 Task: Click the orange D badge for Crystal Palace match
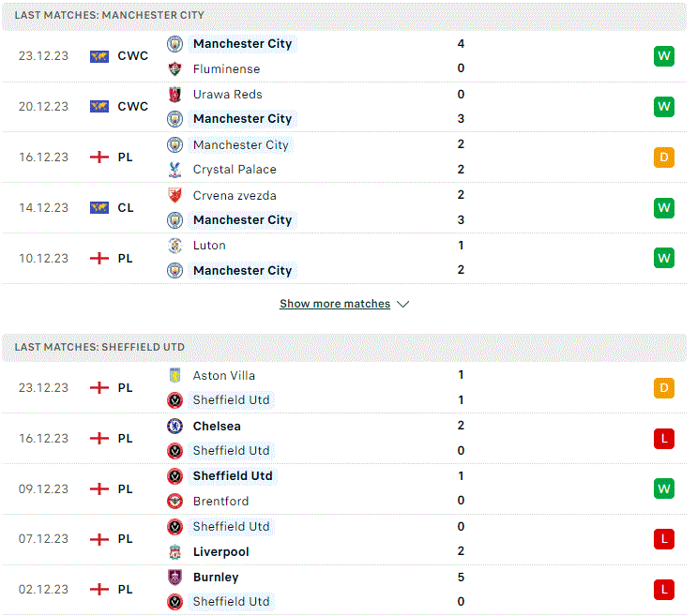[x=663, y=158]
